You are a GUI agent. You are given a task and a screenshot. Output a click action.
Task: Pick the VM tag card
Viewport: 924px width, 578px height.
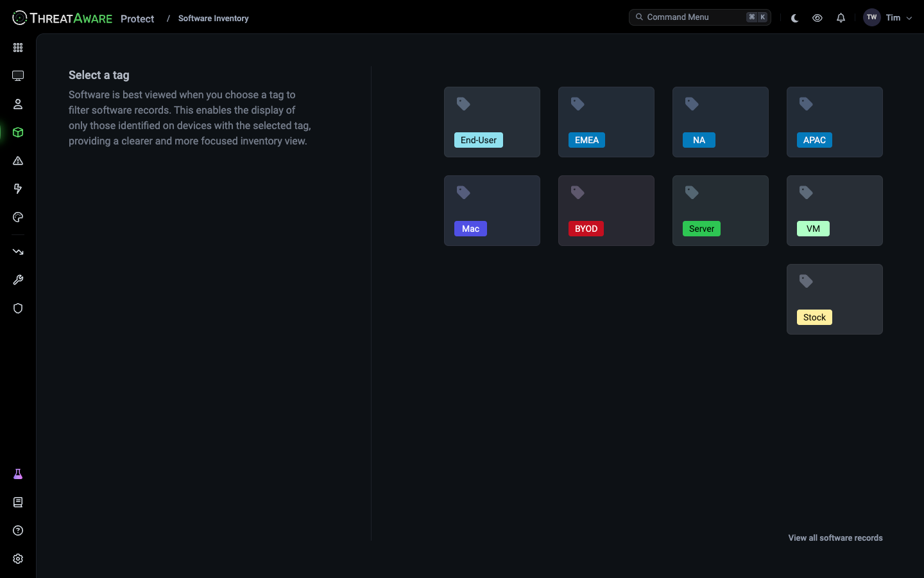[x=835, y=211]
